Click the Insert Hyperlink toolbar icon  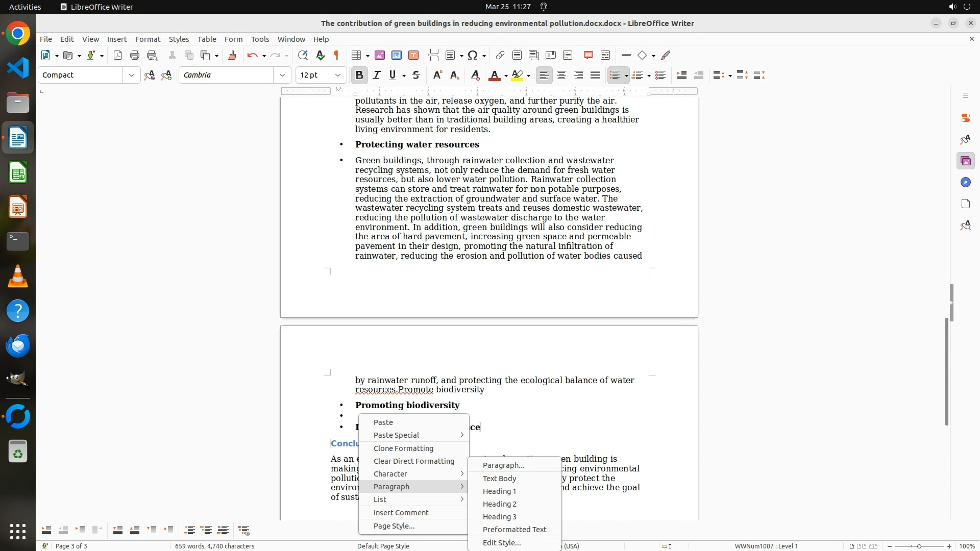click(x=500, y=56)
